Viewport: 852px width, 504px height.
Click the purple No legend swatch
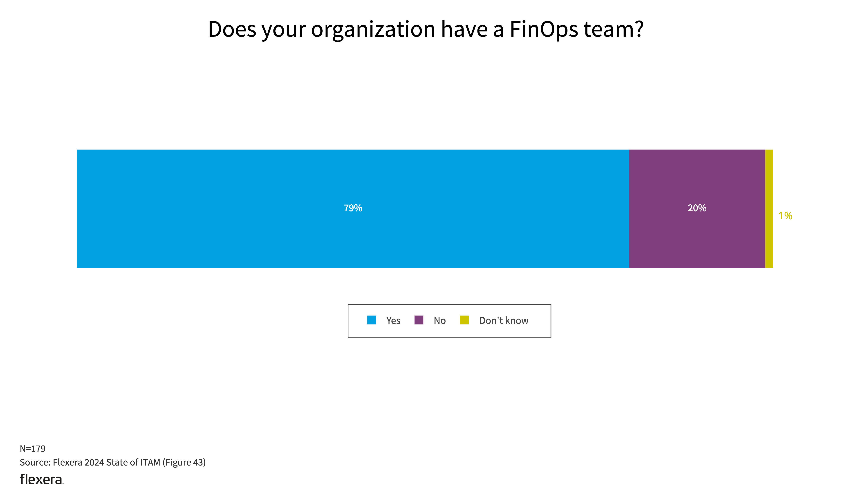tap(419, 320)
